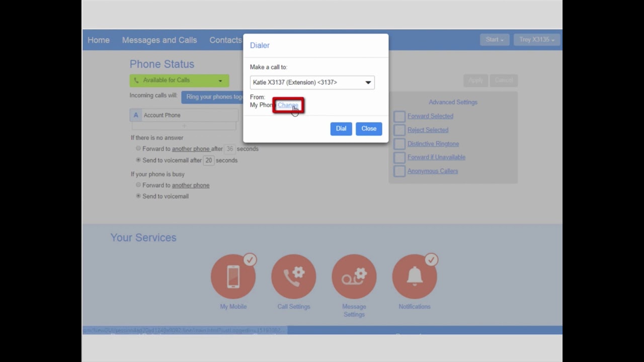Expand the Katie X3137 extension dropdown

(312, 82)
